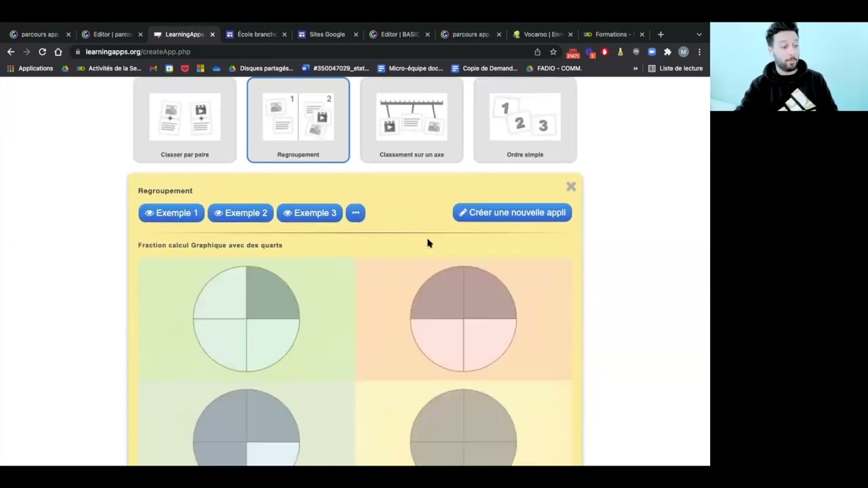Select the Classer par paire template
The width and height of the screenshot is (868, 488).
[x=184, y=120]
